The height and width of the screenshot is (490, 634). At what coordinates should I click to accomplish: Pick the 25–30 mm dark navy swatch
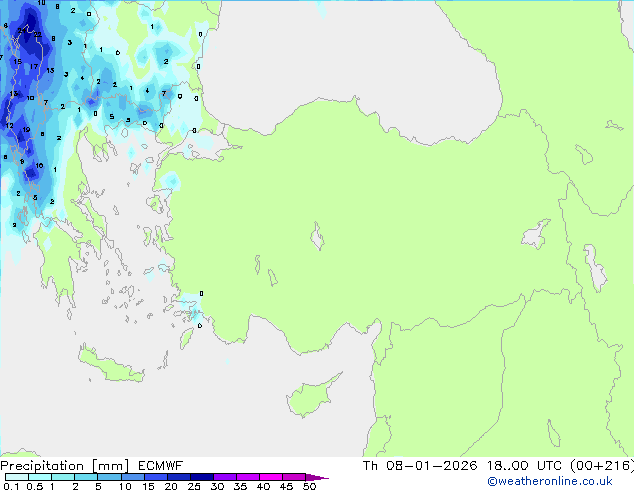(201, 477)
